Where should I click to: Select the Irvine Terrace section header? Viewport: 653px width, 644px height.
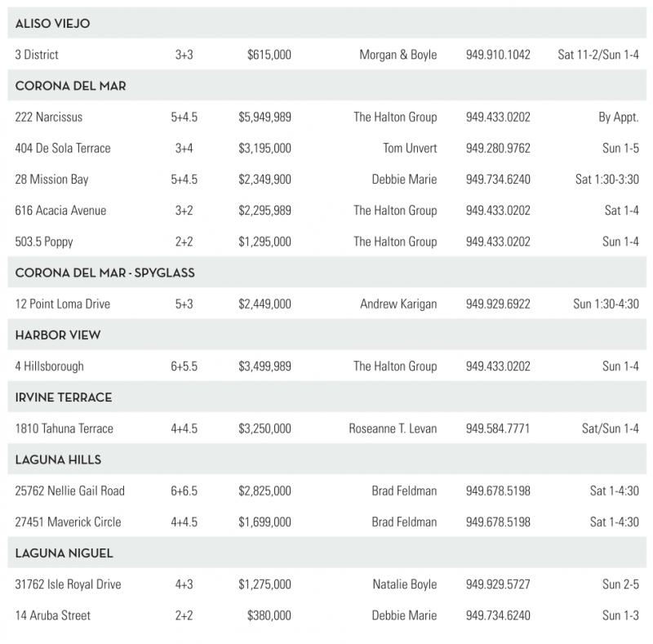64,398
